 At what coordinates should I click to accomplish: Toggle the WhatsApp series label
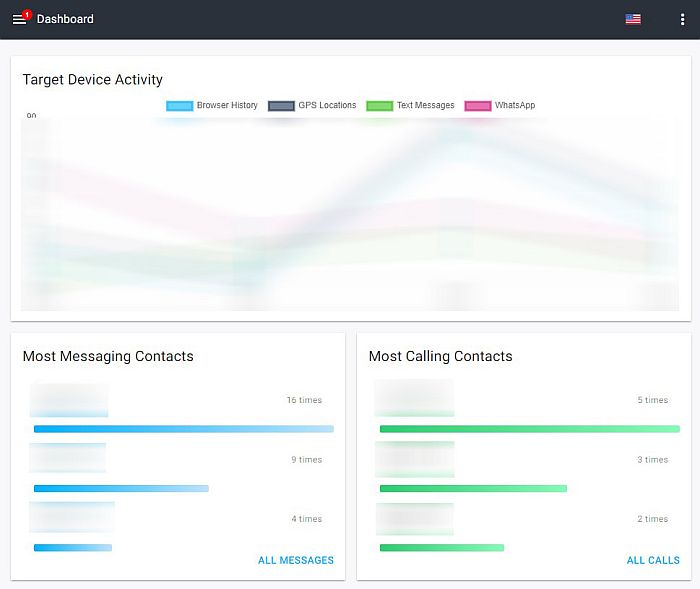[x=514, y=106]
